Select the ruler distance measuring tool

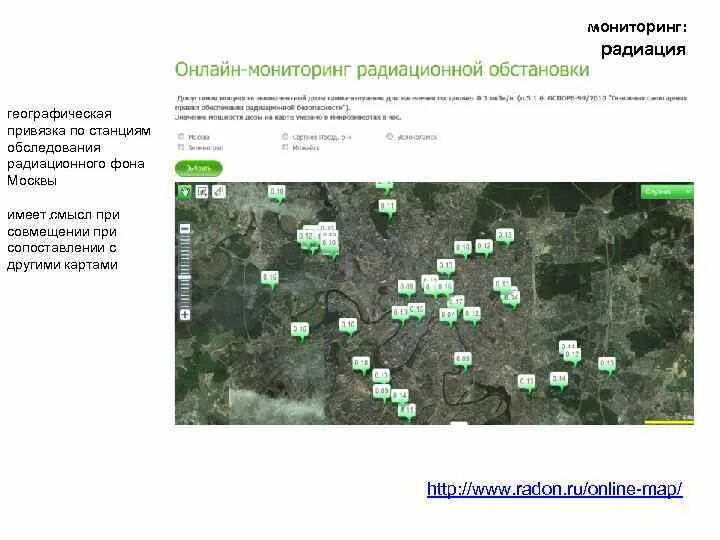[219, 191]
